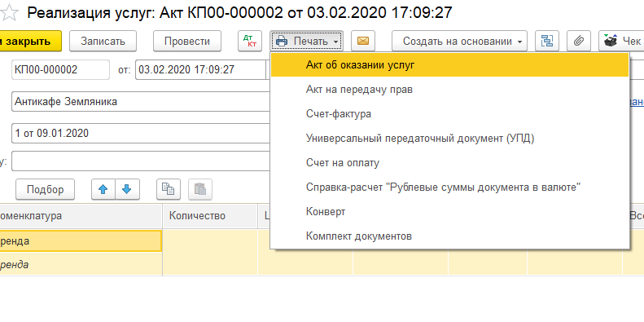
Task: Add document to favorites with star icon
Action: pyautogui.click(x=9, y=13)
